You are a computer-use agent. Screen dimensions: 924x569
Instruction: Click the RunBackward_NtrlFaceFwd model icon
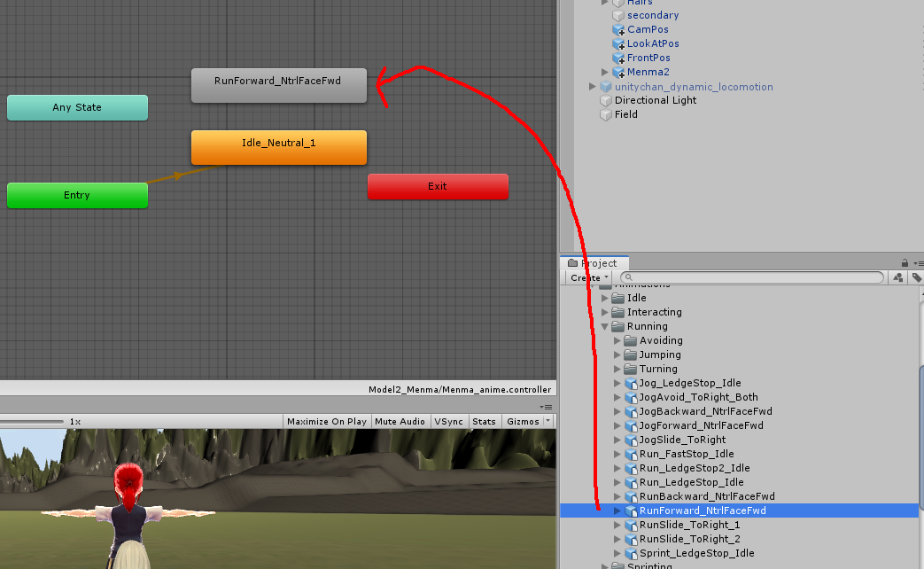tap(631, 496)
